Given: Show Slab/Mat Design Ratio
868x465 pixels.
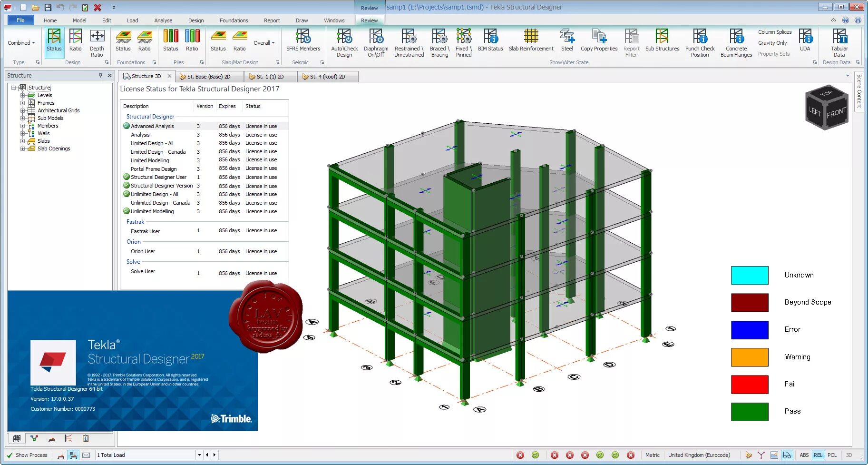Looking at the screenshot, I should pos(240,40).
